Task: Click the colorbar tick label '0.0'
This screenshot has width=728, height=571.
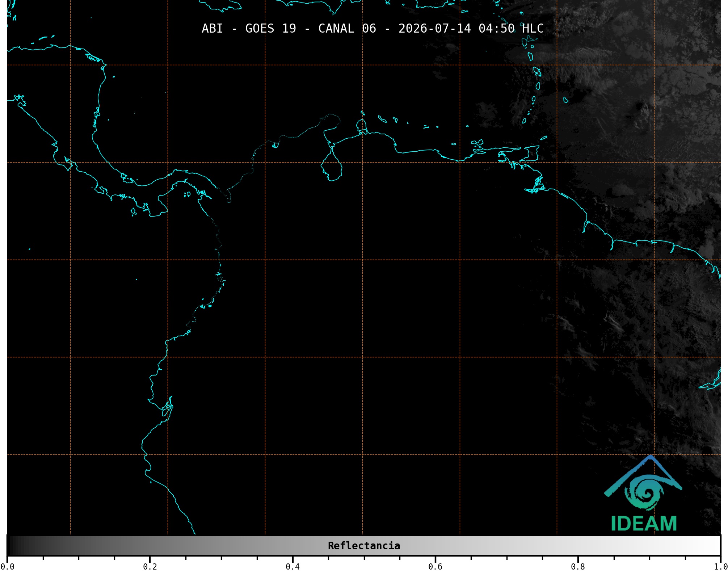Action: [8, 567]
